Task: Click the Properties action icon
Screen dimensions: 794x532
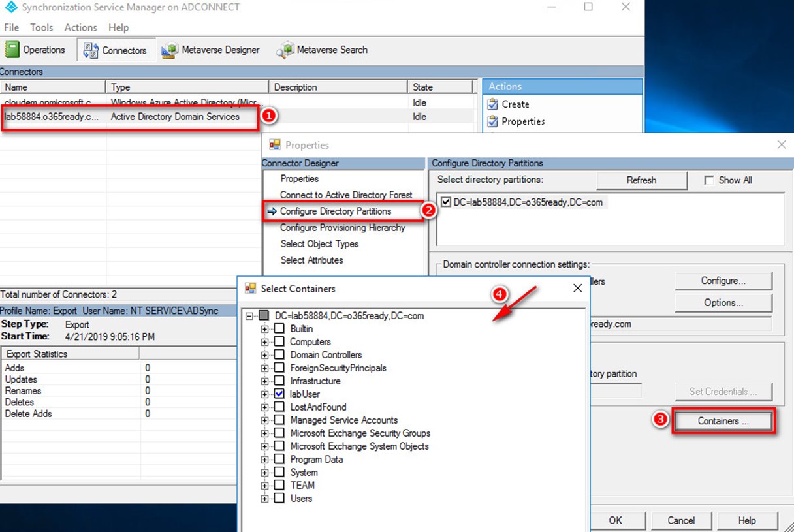Action: [x=493, y=121]
